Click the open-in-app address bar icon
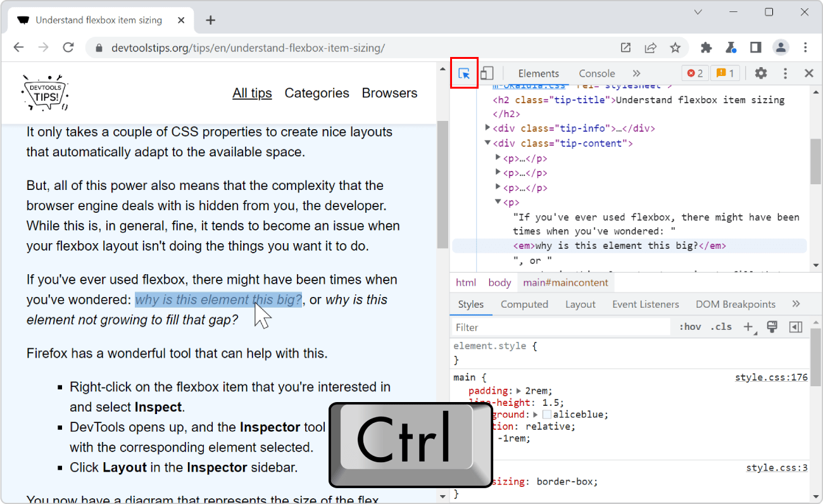The image size is (823, 504). [625, 47]
